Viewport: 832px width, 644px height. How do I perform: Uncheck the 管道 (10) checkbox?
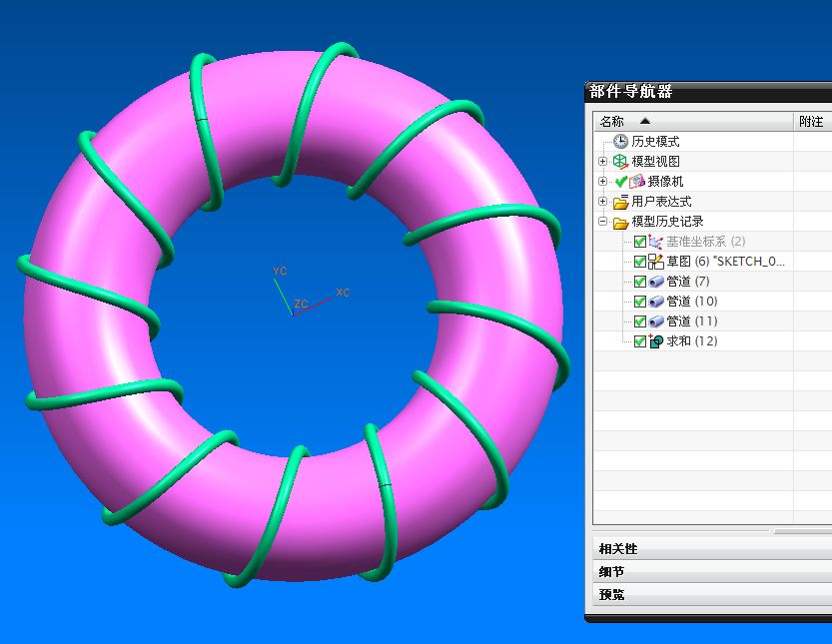pos(640,302)
